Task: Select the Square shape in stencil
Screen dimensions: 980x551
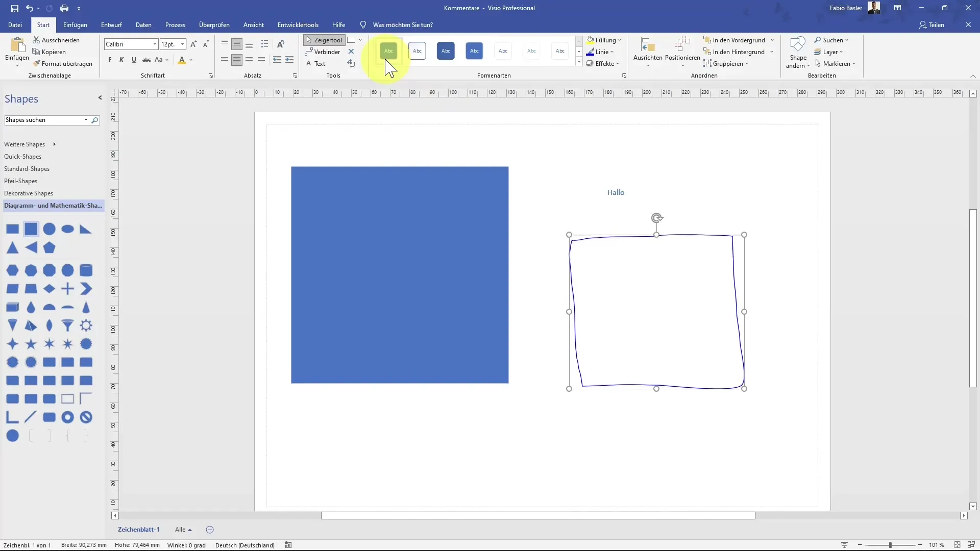Action: point(31,229)
